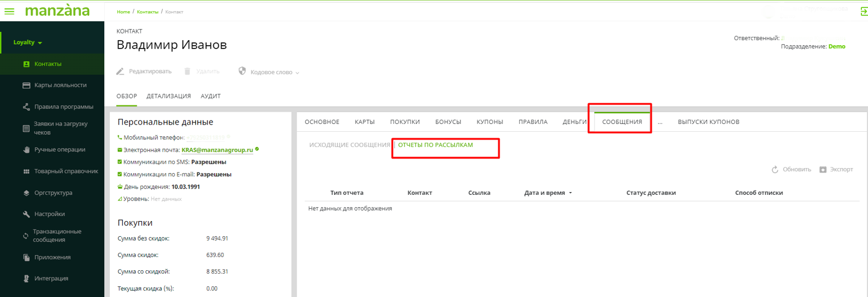Viewport: 868px width, 297px height.
Task: Select the Исходящие сообщения subtab
Action: [349, 145]
